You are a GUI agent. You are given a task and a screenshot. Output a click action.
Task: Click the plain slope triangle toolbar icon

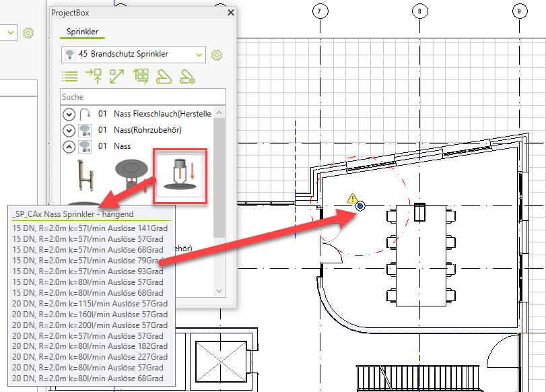pos(164,77)
